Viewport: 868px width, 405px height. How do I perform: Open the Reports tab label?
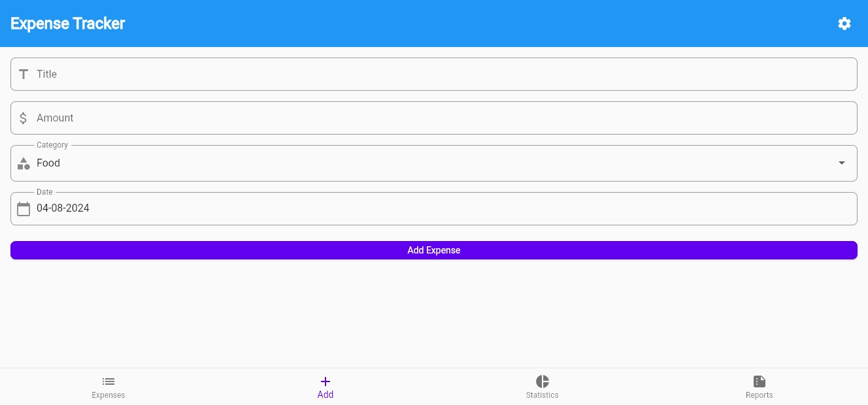[x=759, y=395]
